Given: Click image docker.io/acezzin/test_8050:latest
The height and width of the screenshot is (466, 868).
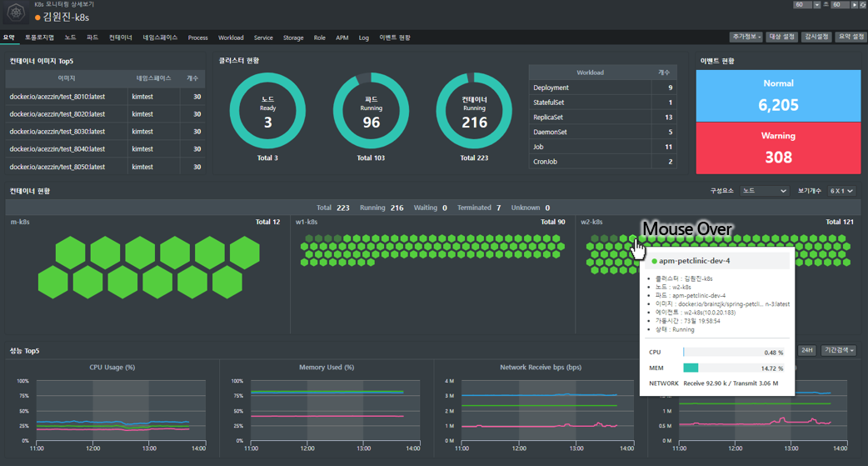Looking at the screenshot, I should 57,167.
